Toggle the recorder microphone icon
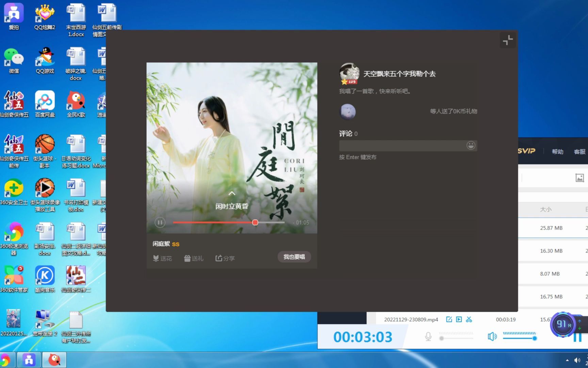This screenshot has height=368, width=588. pos(428,337)
